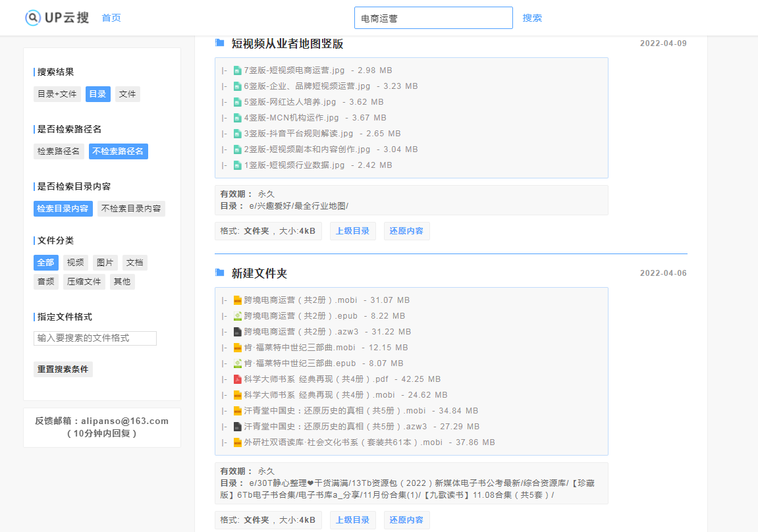Click PDF icon for 科学大师书系 pdf file
Viewport: 758px width, 532px height.
pos(238,379)
